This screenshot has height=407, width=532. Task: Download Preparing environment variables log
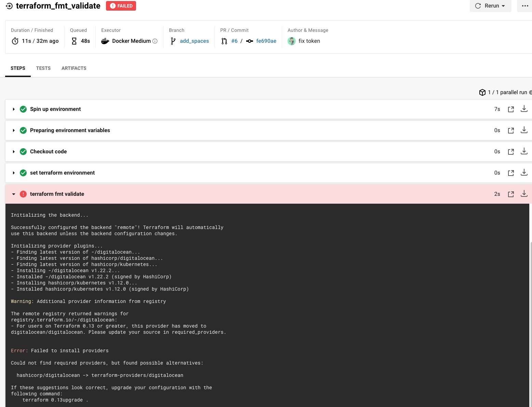(x=524, y=130)
